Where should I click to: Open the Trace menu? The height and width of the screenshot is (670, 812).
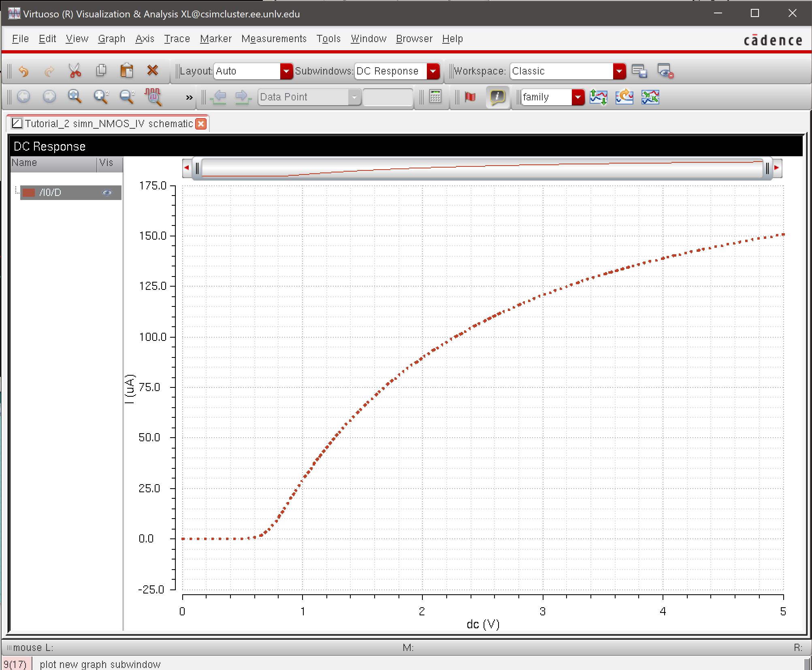pos(177,39)
